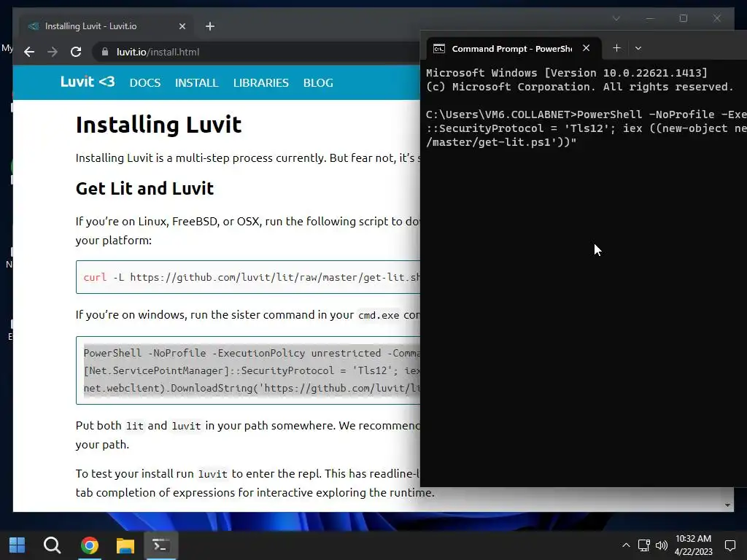Viewport: 747px width, 560px height.
Task: Go back in Chrome browser
Action: click(x=29, y=52)
